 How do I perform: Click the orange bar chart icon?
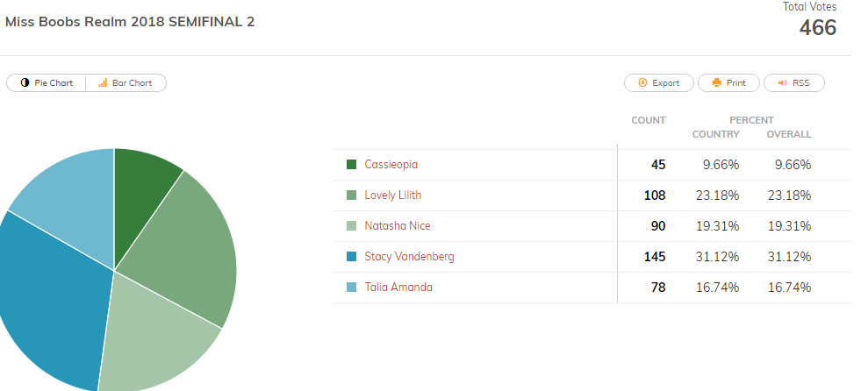pos(103,83)
